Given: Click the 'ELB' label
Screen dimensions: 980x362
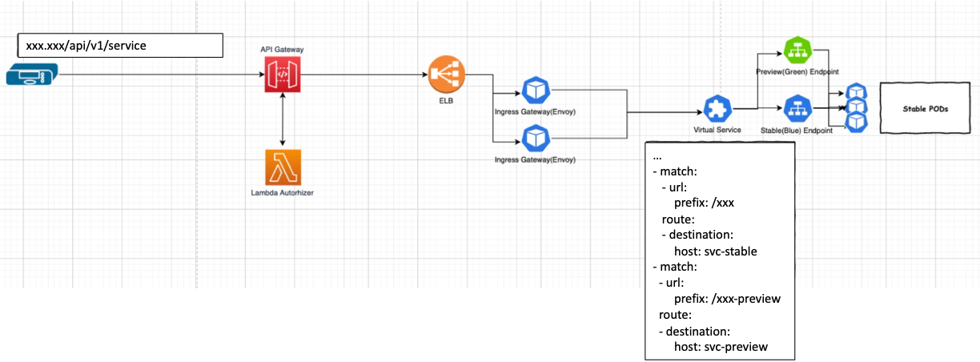Looking at the screenshot, I should [446, 101].
